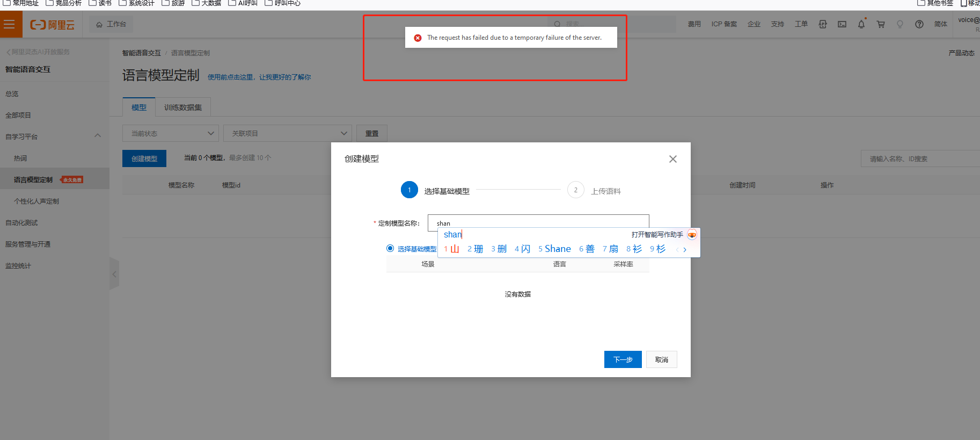Open 语言模型定制 in the sidebar
980x440 pixels.
(x=33, y=180)
